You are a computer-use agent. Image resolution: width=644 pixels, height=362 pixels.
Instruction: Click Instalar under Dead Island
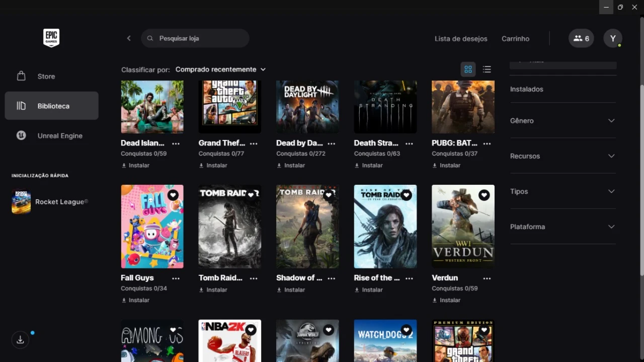[x=135, y=165]
